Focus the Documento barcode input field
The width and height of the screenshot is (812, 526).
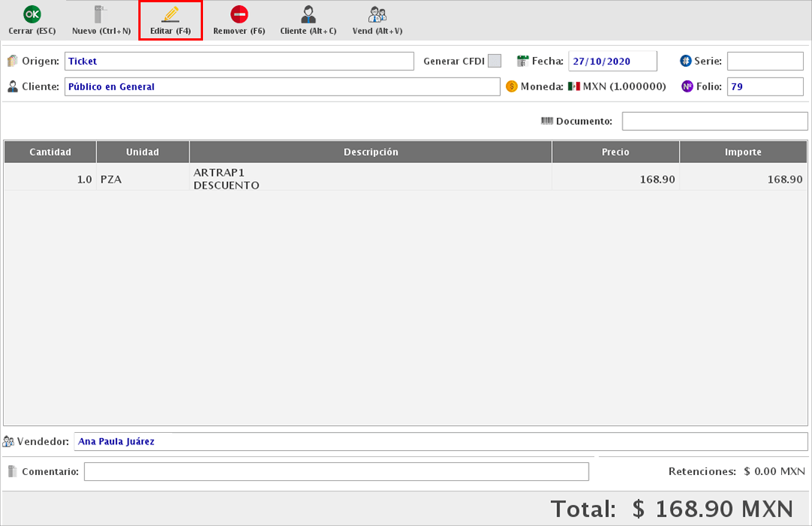point(714,121)
